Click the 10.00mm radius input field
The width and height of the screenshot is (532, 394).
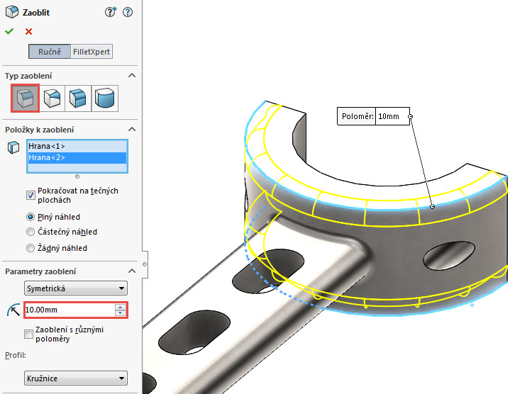tap(68, 310)
